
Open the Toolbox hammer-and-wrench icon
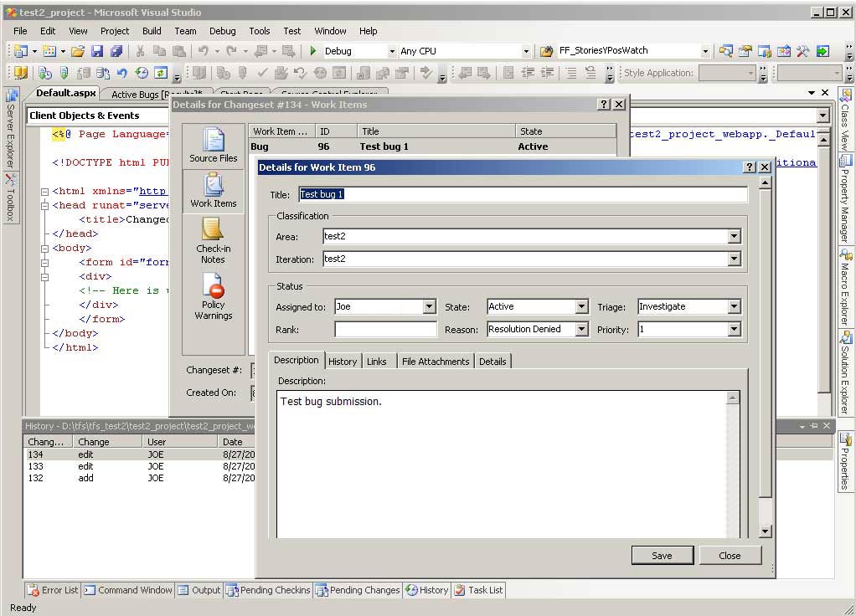[x=803, y=51]
